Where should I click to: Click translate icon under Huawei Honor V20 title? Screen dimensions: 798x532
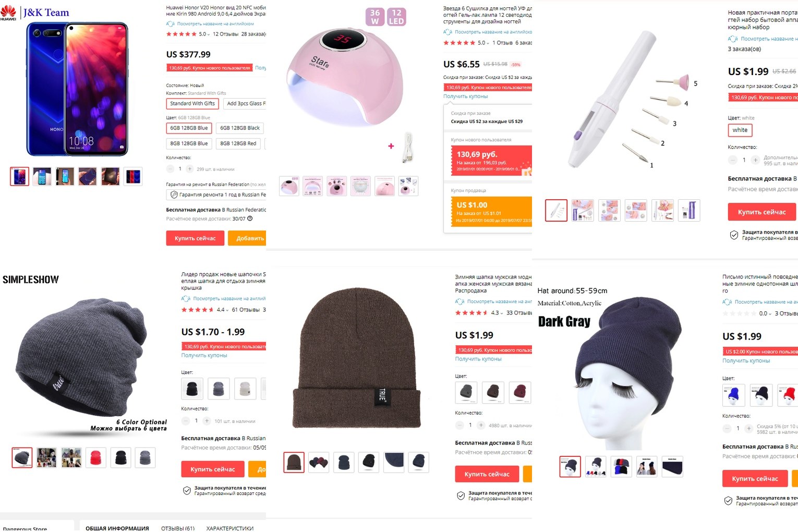click(x=171, y=24)
